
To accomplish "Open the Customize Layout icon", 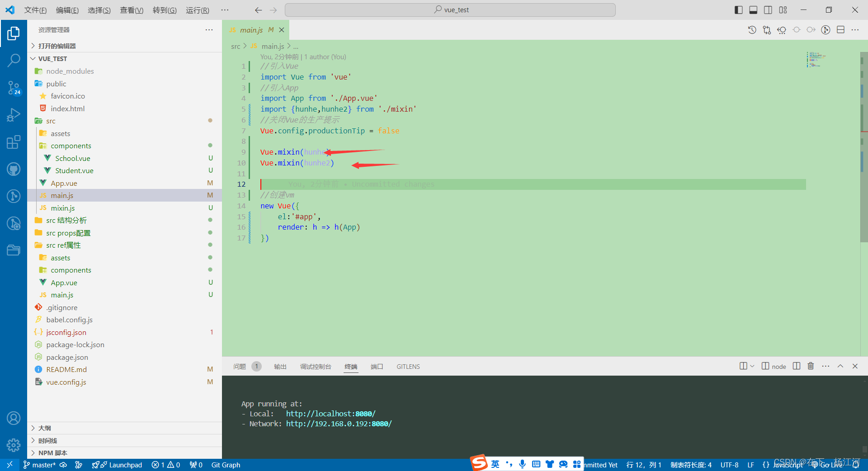I will (x=783, y=10).
